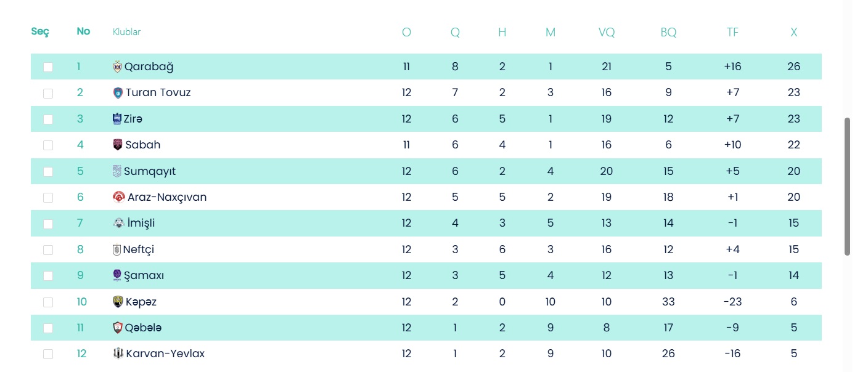Screen dimensions: 868x372
Task: Enable the checkbox for Qəbələ row
Action: [48, 328]
